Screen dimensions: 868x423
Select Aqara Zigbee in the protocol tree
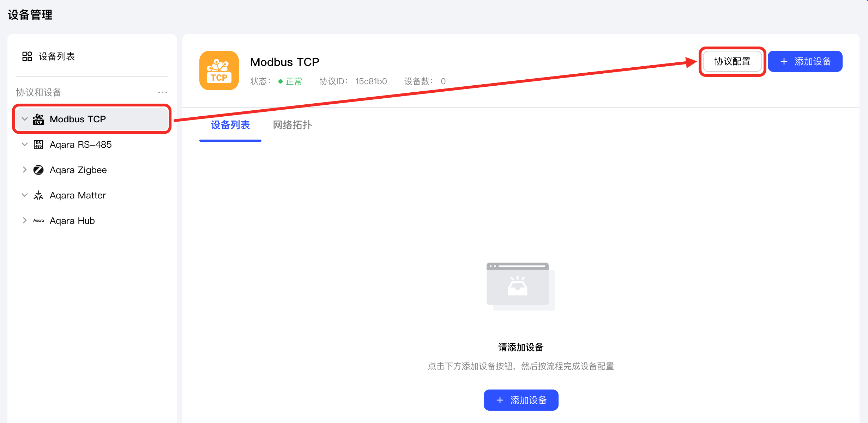92,170
